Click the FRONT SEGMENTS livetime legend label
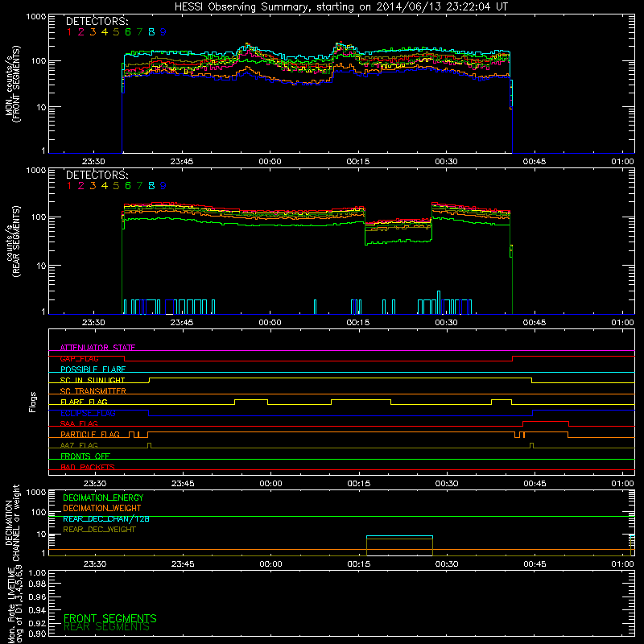The width and height of the screenshot is (644, 644). [x=110, y=618]
